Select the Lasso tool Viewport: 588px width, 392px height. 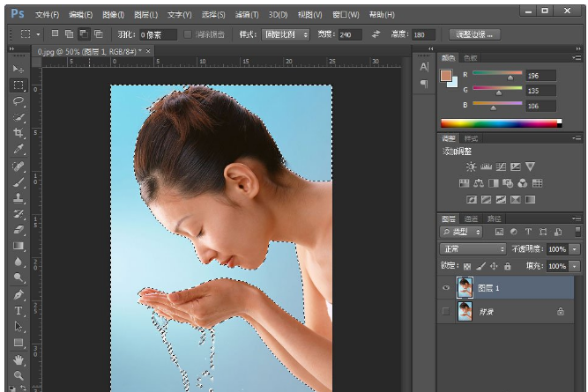pyautogui.click(x=19, y=101)
